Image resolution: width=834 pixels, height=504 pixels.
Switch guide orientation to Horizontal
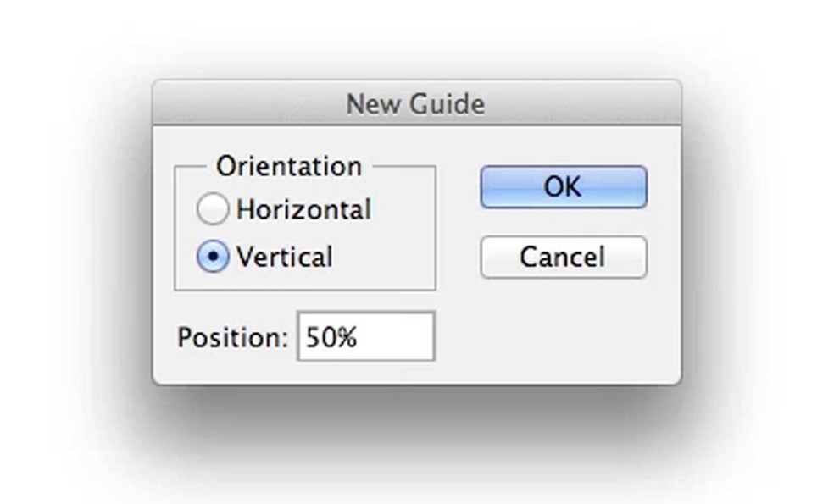212,209
